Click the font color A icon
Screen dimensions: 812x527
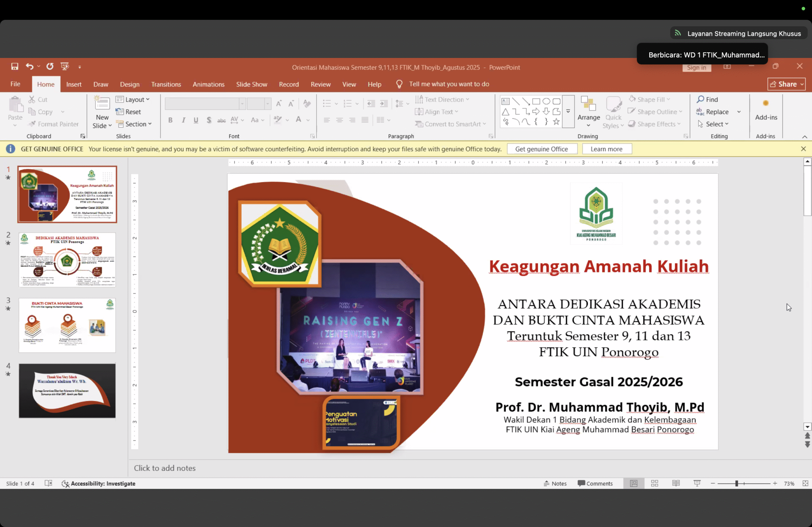click(298, 120)
